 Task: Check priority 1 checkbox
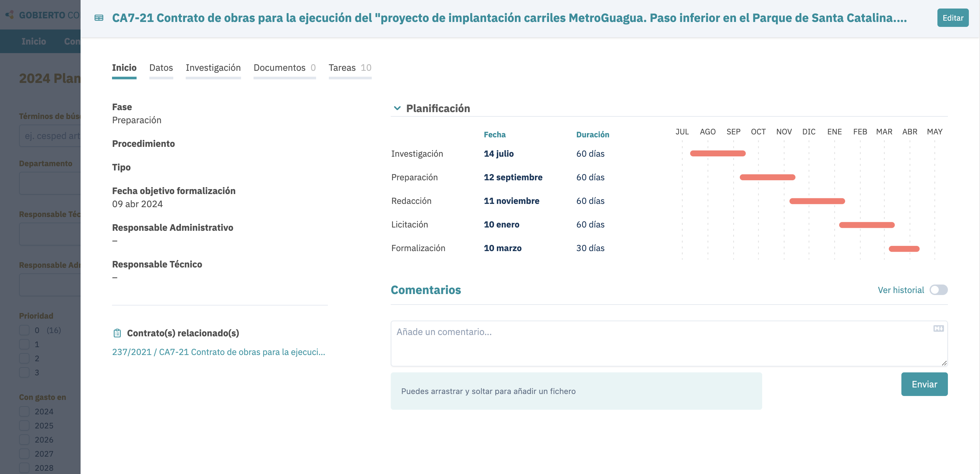(x=24, y=344)
